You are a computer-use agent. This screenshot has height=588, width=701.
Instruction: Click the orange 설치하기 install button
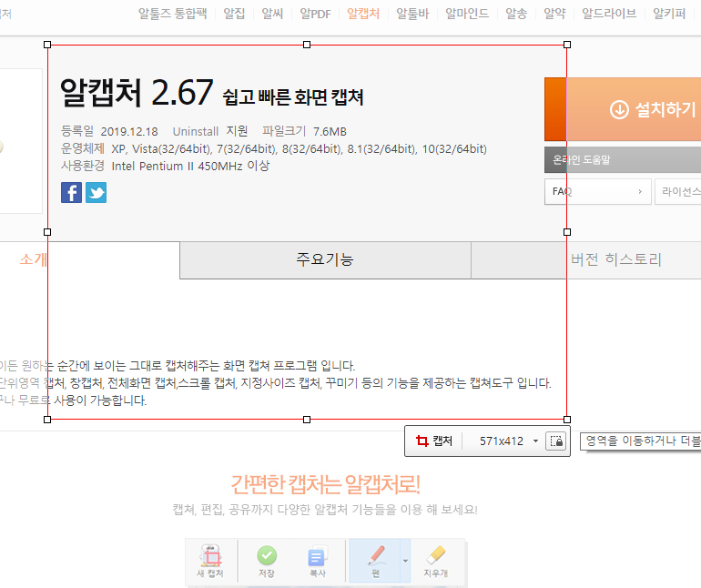[x=623, y=109]
